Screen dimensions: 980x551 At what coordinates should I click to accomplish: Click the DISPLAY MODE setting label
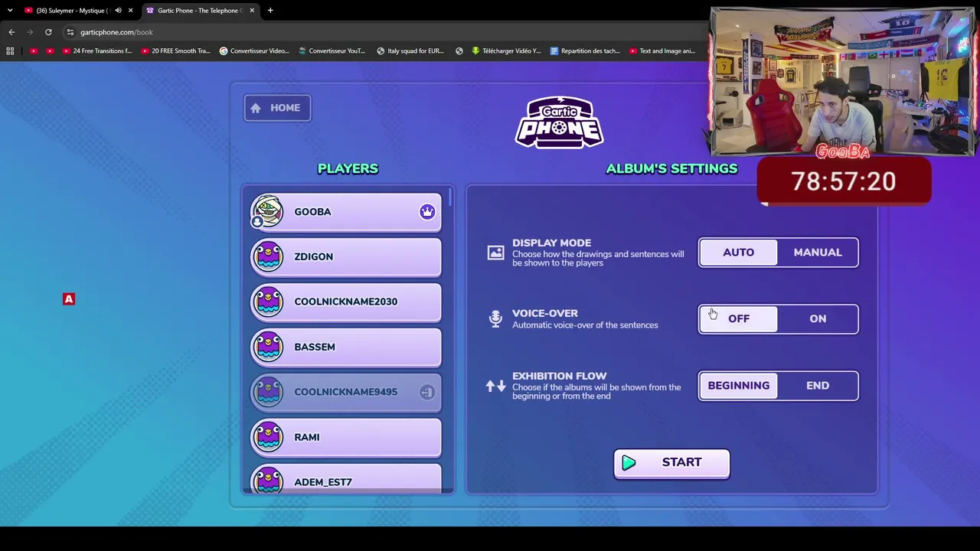552,243
